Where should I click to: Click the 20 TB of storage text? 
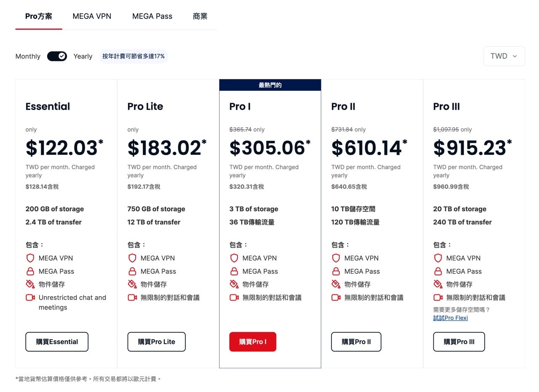coord(459,209)
